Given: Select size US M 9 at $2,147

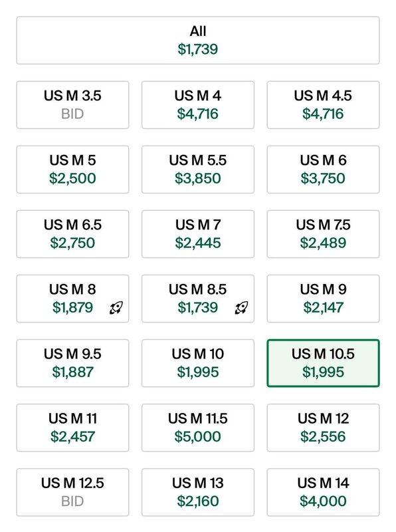Looking at the screenshot, I should point(323,299).
